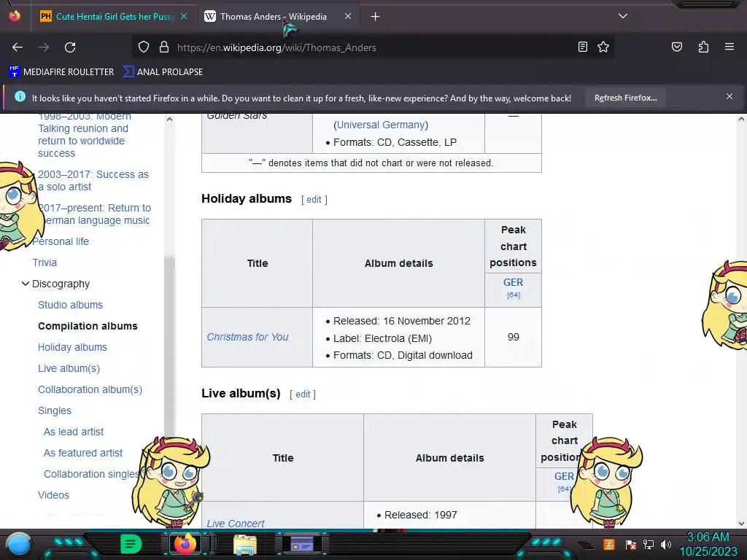The width and height of the screenshot is (747, 560).
Task: Jump to Collaboration album(s) section
Action: [x=90, y=389]
